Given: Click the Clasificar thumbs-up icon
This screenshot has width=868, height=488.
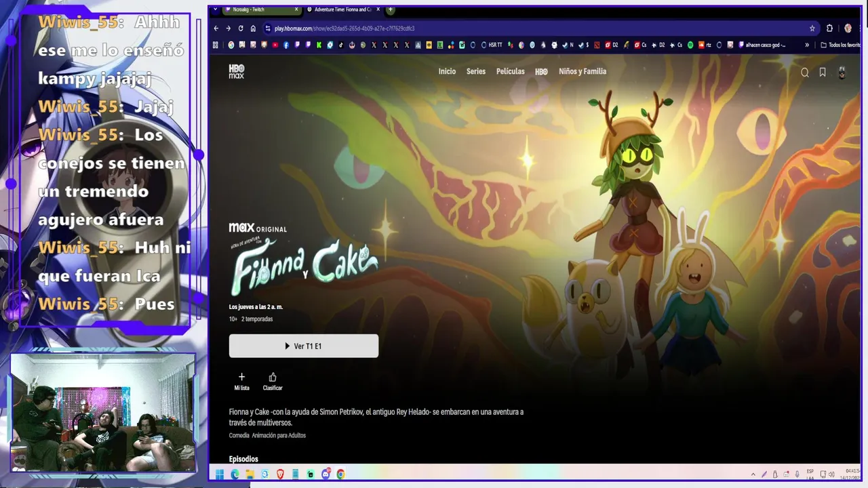Looking at the screenshot, I should click(x=273, y=377).
